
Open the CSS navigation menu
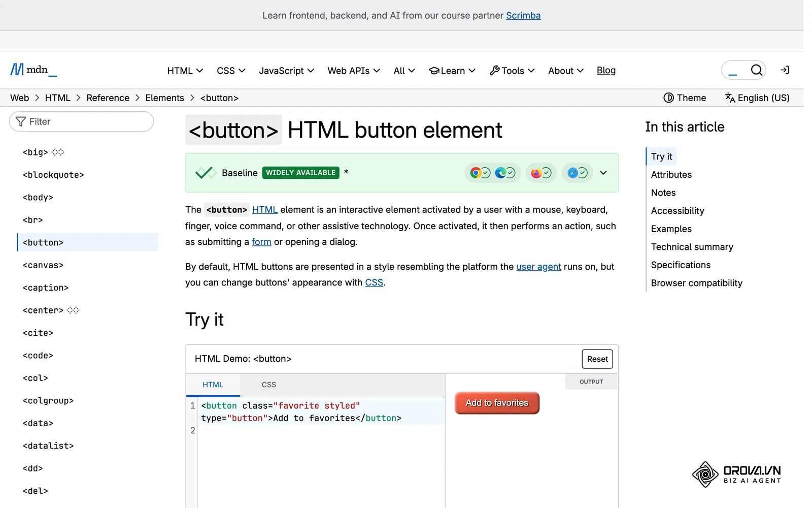click(x=231, y=71)
